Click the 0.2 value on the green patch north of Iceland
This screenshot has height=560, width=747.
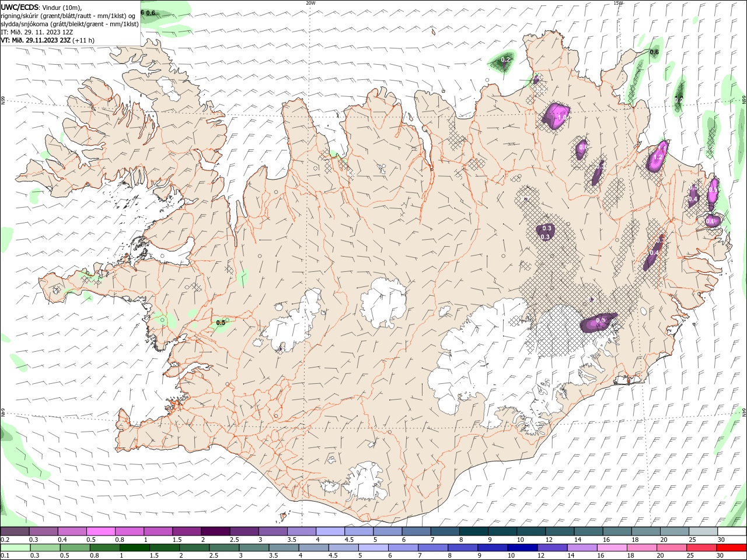tap(505, 60)
